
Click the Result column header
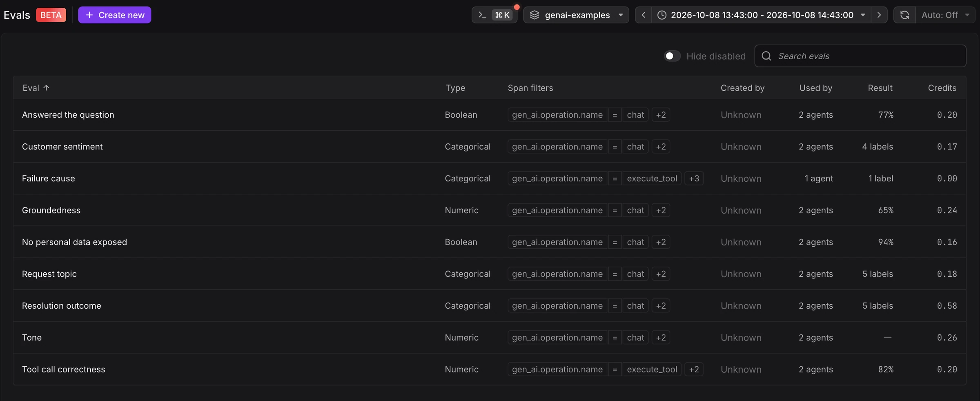click(880, 88)
